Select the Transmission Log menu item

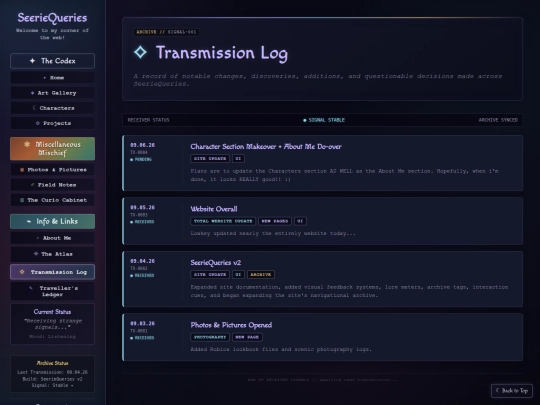pos(52,272)
